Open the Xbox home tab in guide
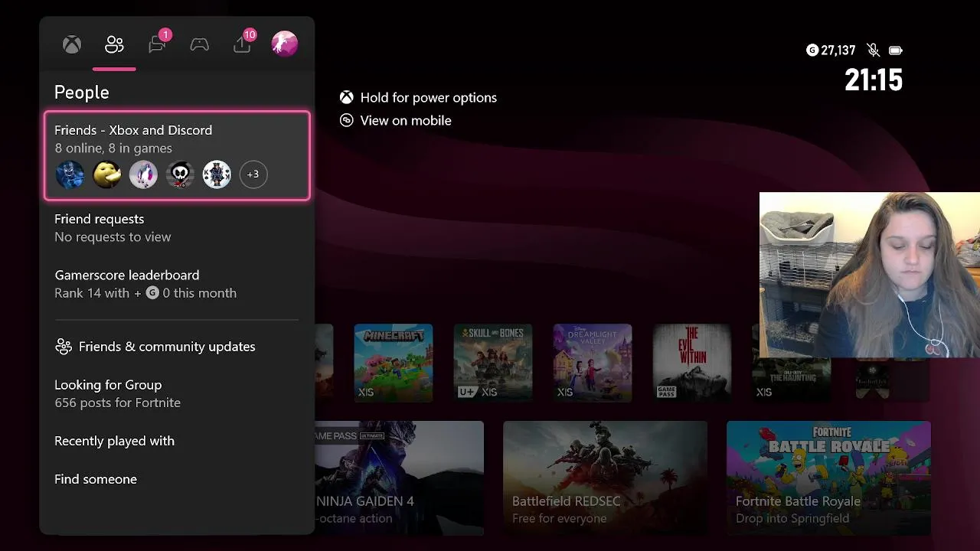The height and width of the screenshot is (551, 980). pos(72,45)
